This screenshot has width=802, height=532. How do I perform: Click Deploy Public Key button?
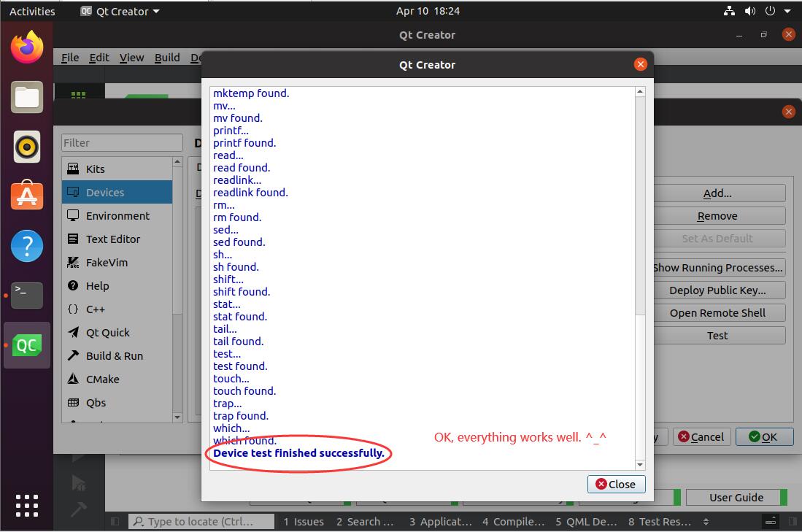719,290
